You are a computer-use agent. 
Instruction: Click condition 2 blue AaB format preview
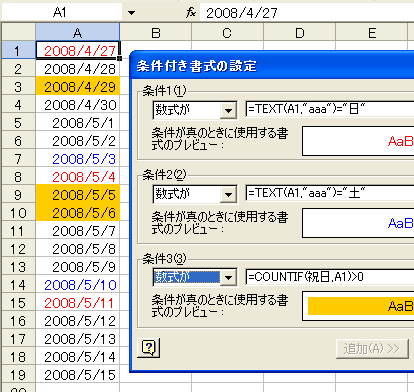(358, 223)
